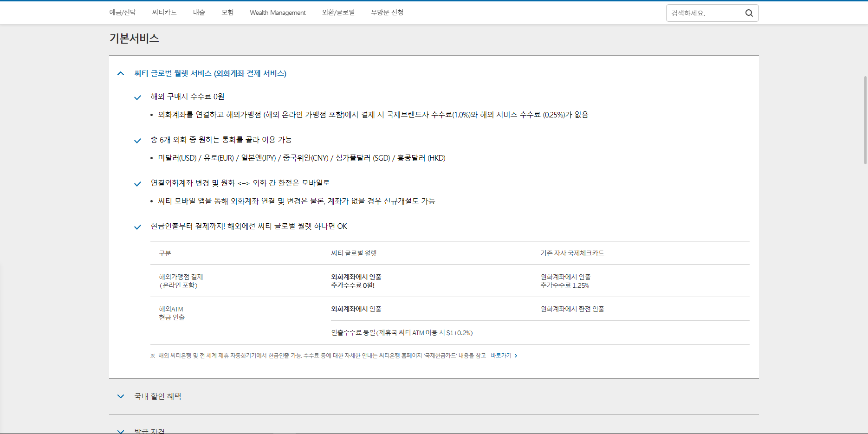868x434 pixels.
Task: Click the 원화계좌에서 환전 인출 cell
Action: (x=572, y=309)
